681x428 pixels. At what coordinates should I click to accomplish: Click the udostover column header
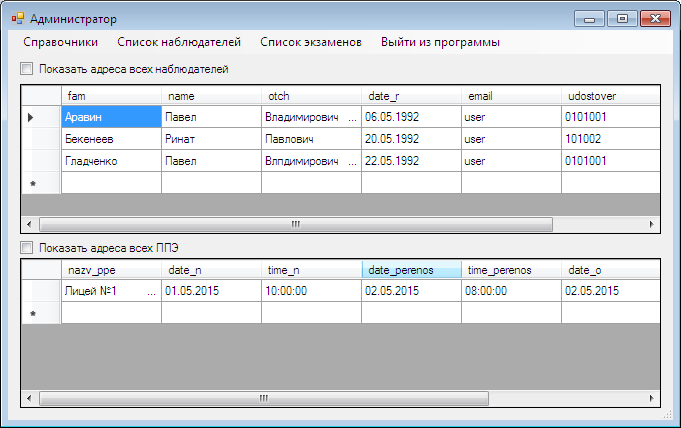(x=611, y=96)
